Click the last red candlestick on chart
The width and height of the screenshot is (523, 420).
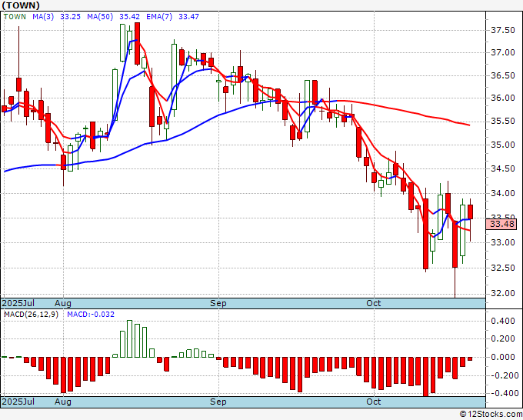(470, 212)
